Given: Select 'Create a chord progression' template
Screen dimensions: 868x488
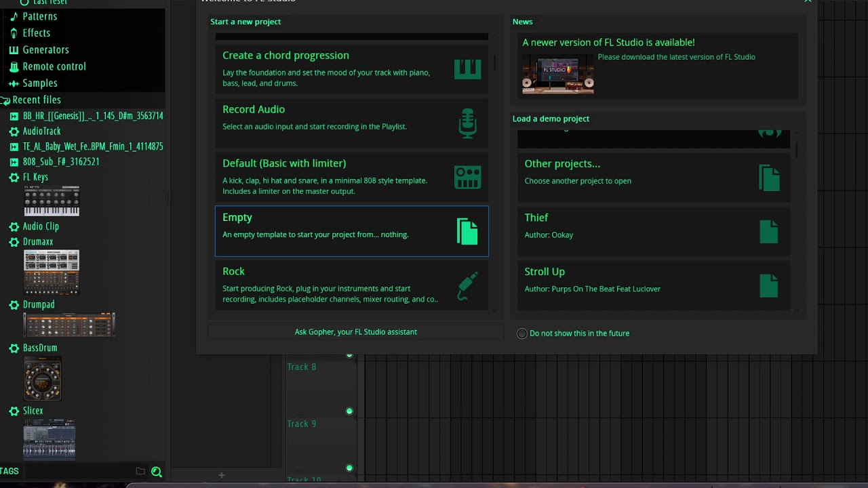Looking at the screenshot, I should [352, 69].
